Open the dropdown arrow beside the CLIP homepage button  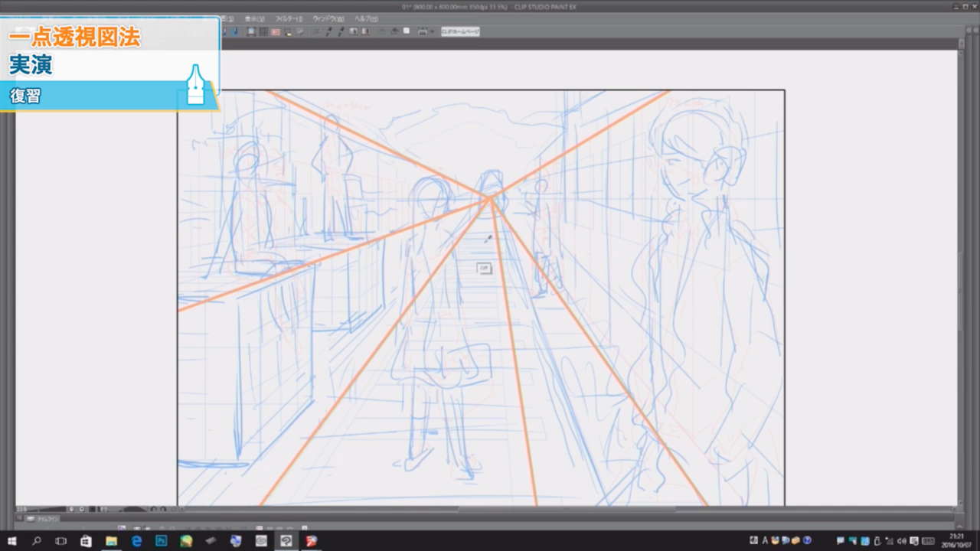(x=433, y=31)
